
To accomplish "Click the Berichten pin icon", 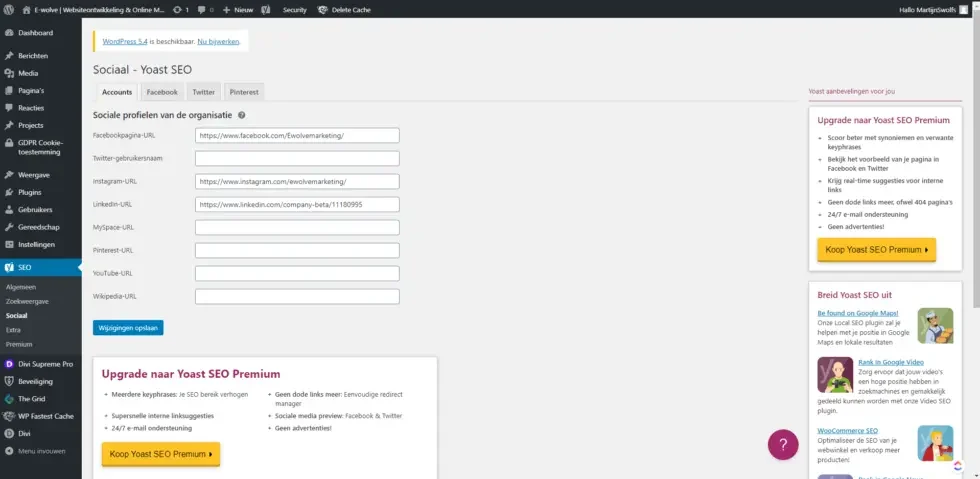I will pos(9,56).
